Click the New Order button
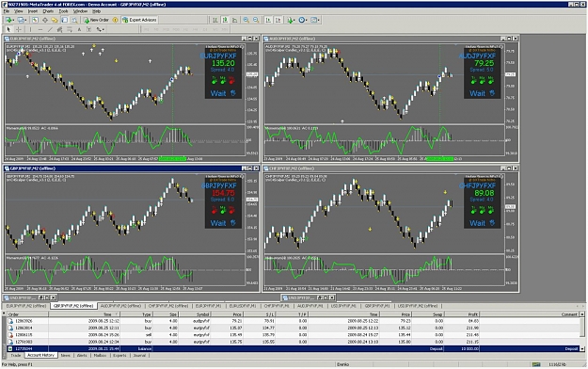588x369 pixels. (96, 20)
